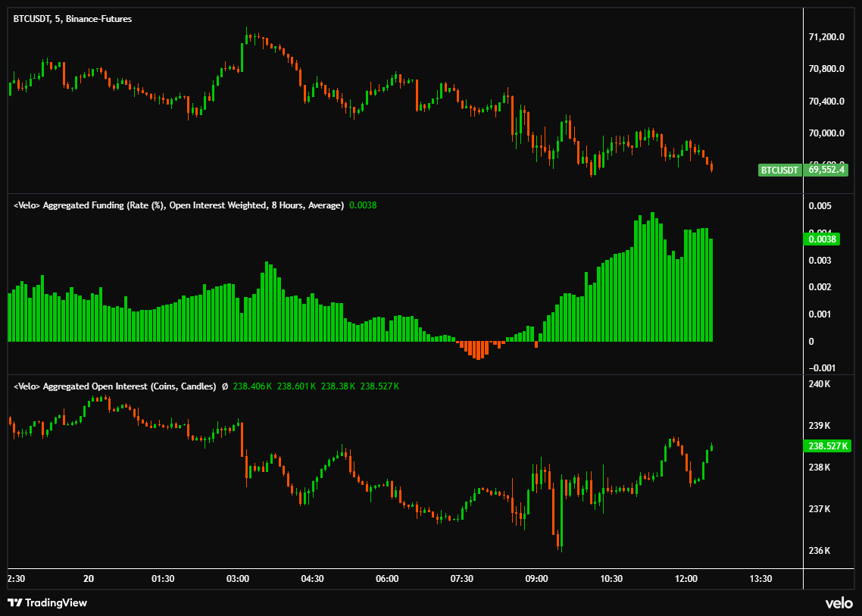Click the 13:30 time axis label
Screen dimensions: 862x616
(x=760, y=579)
